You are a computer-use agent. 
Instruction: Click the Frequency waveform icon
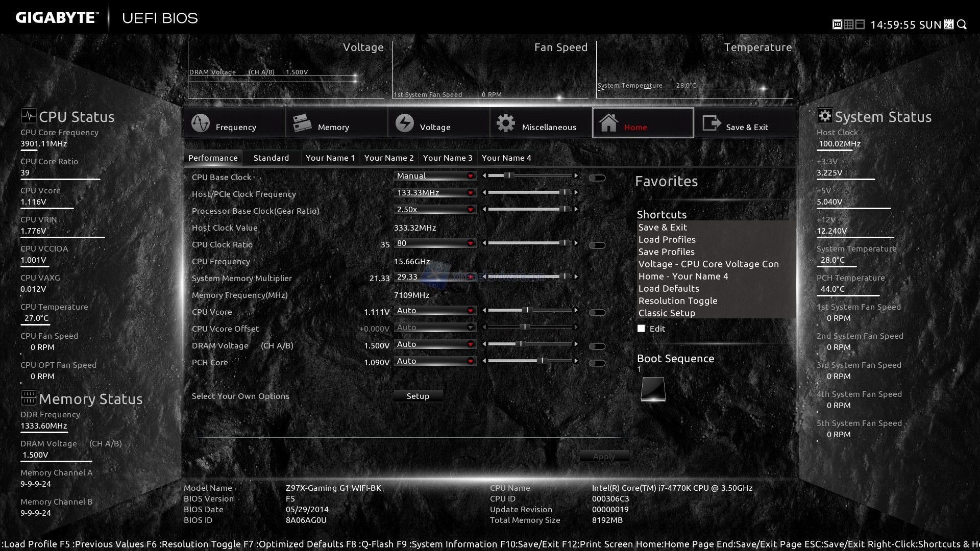pos(200,123)
